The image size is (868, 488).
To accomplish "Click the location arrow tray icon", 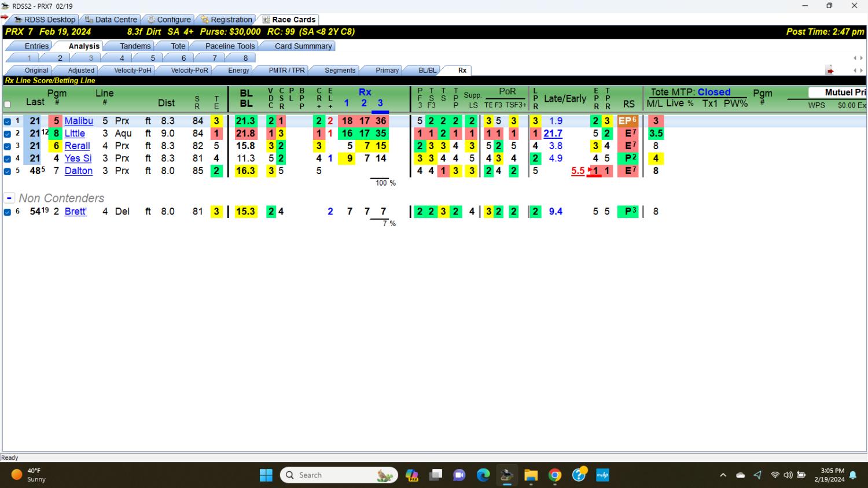I will (757, 475).
